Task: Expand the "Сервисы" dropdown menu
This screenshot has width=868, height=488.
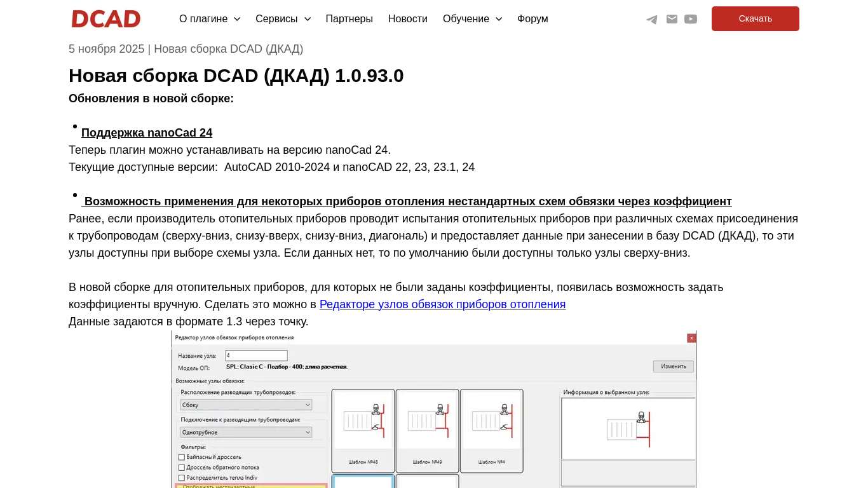Action: 283,19
